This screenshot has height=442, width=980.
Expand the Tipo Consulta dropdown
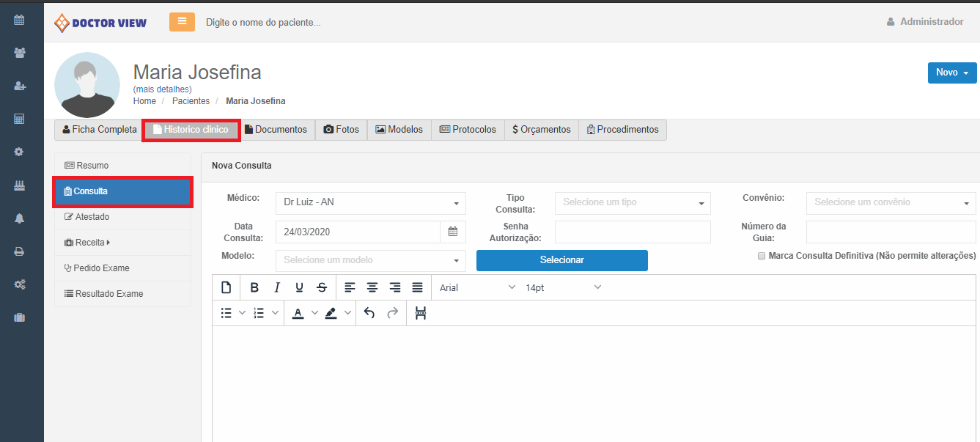(x=633, y=202)
